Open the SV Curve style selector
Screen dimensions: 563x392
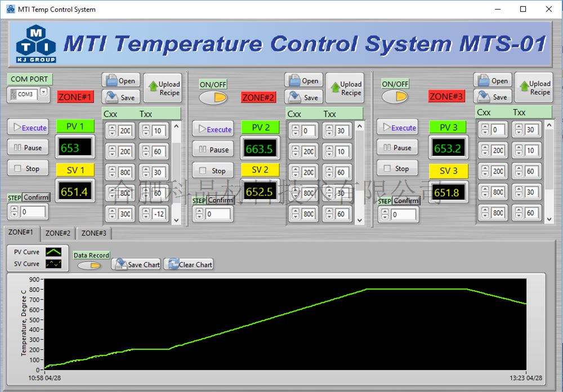pos(53,264)
